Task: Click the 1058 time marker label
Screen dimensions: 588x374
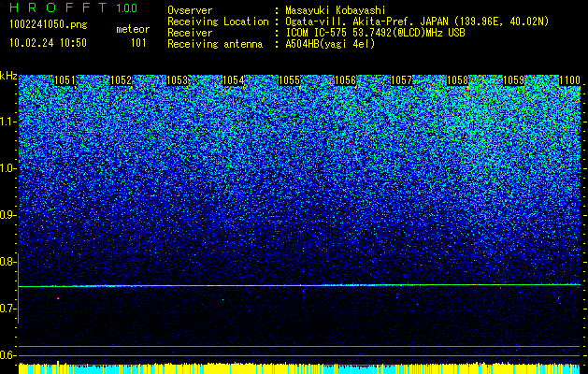Action: pyautogui.click(x=457, y=80)
